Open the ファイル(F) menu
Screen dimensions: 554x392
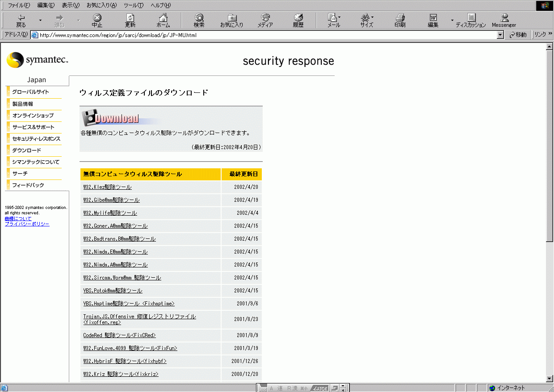[19, 5]
